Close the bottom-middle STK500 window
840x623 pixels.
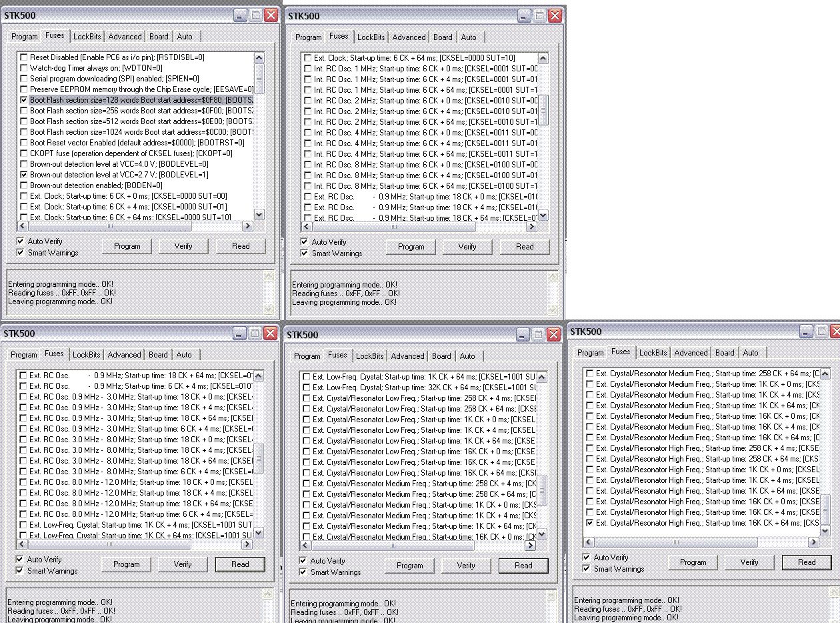(x=553, y=334)
